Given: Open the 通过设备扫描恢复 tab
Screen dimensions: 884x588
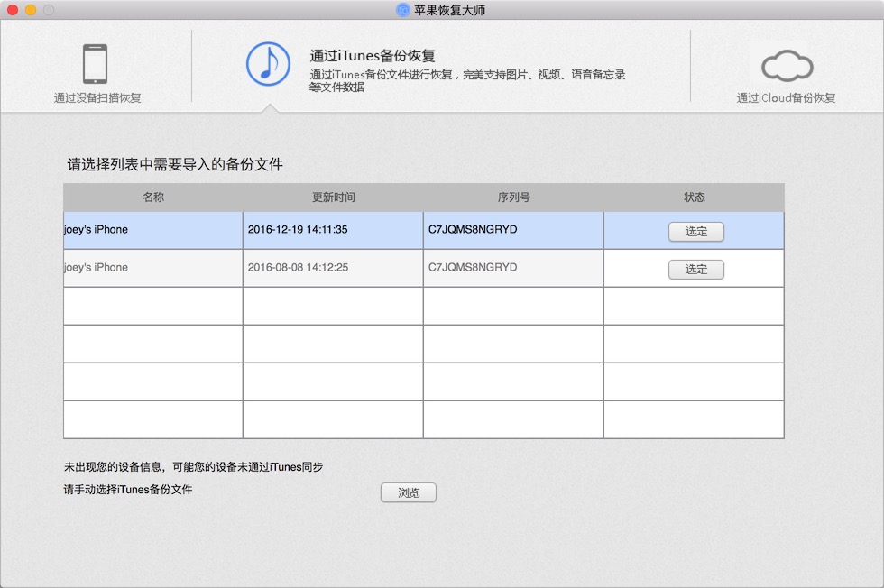Looking at the screenshot, I should [97, 98].
